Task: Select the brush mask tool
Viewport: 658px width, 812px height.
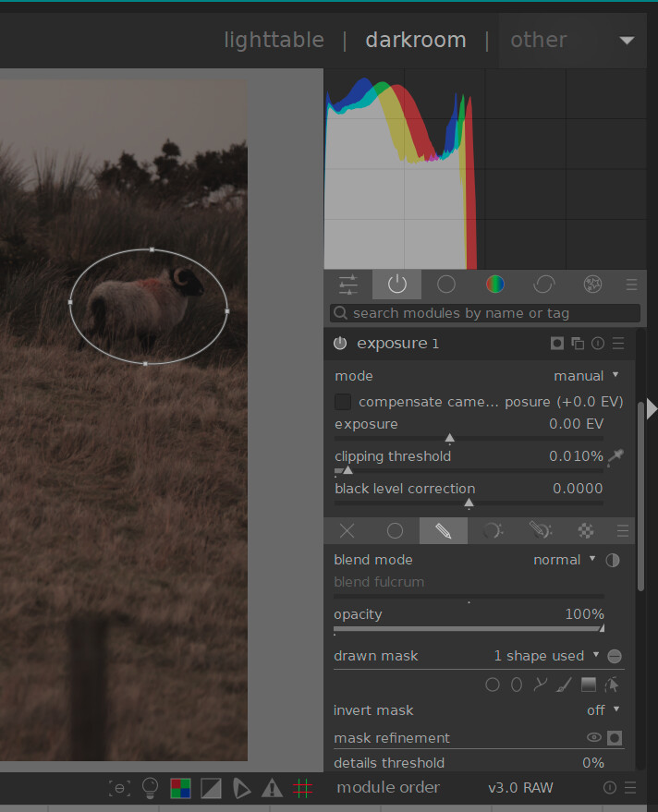Action: click(x=565, y=685)
